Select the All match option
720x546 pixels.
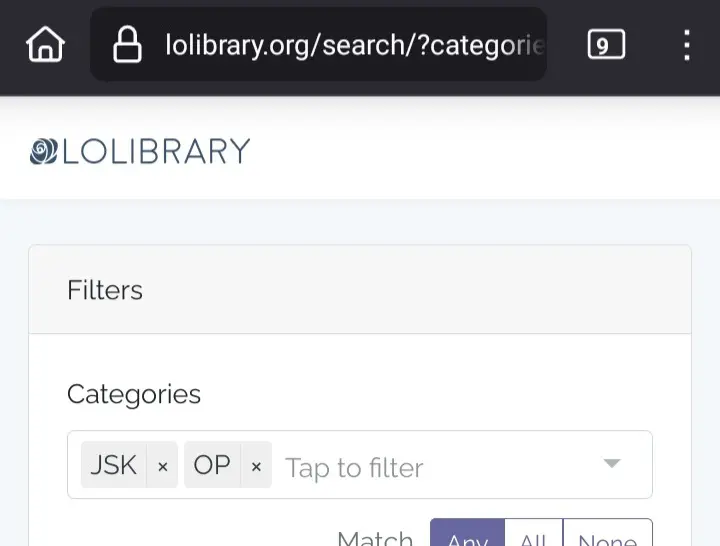[x=534, y=535]
